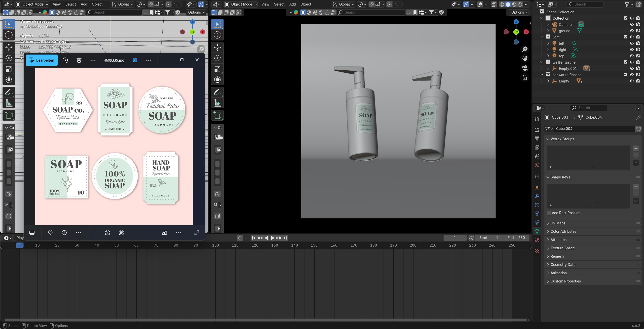Open the Texture properties tab icon
644x329 pixels.
pyautogui.click(x=537, y=251)
